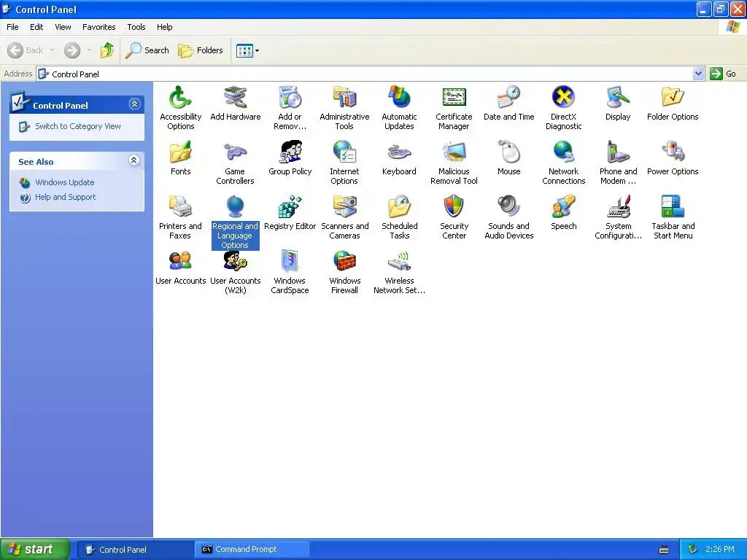Click Regional and Language Options icon
Image resolution: width=747 pixels, height=560 pixels.
pyautogui.click(x=235, y=222)
